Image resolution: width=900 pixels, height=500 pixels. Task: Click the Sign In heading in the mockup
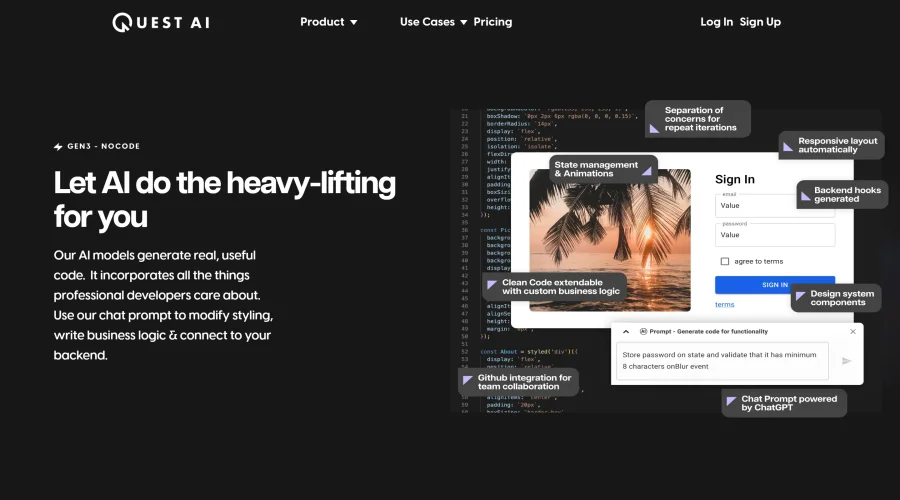735,179
